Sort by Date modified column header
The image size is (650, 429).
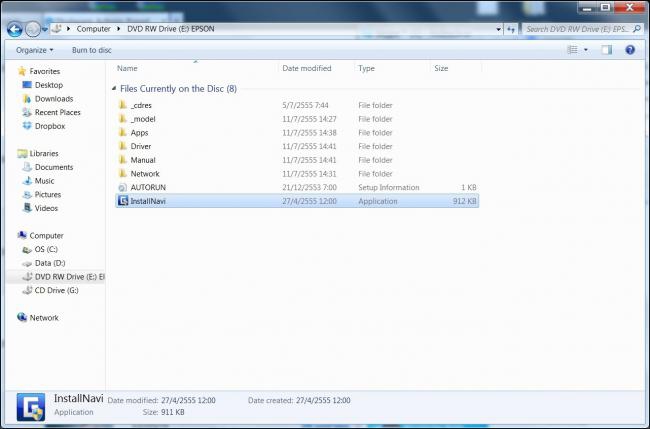tap(307, 68)
